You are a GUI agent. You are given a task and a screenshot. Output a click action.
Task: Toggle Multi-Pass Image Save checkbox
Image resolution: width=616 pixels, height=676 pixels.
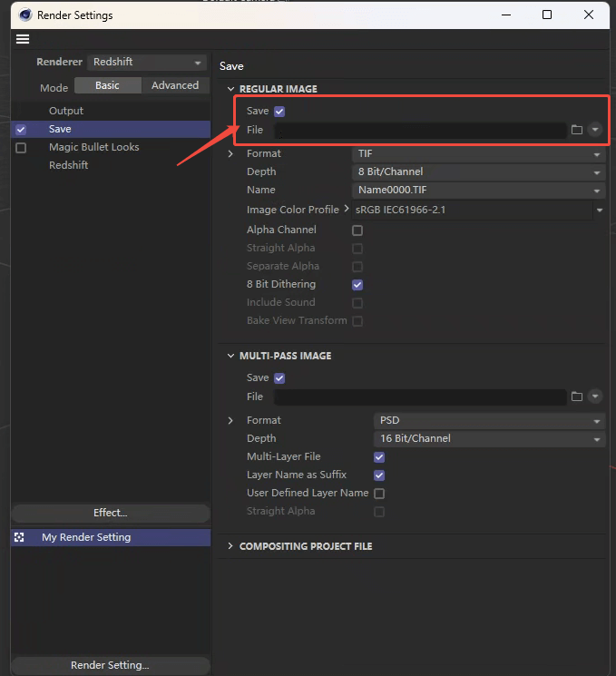coord(279,378)
